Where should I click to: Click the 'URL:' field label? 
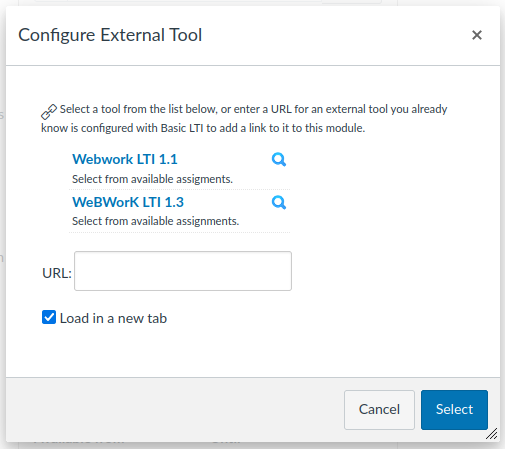click(57, 273)
